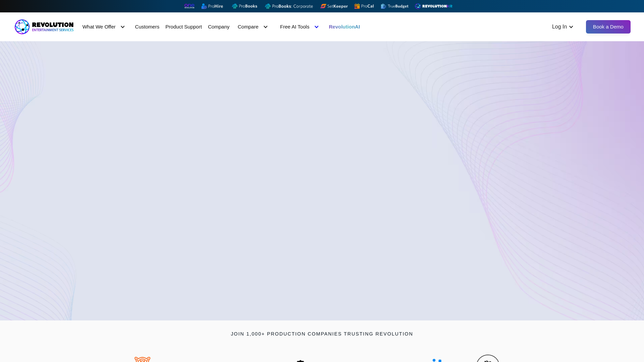Visit the RevolutionAI link
644x362 pixels.
344,27
